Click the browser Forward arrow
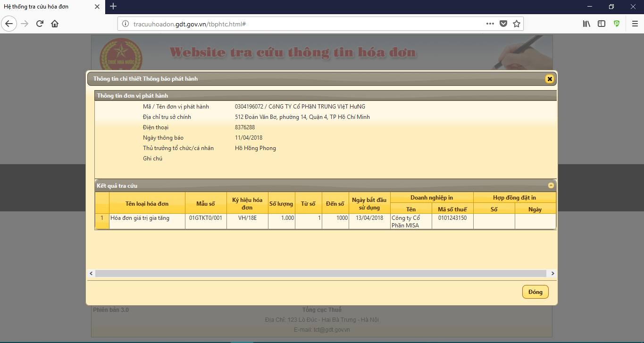The width and height of the screenshot is (644, 343). [x=25, y=24]
